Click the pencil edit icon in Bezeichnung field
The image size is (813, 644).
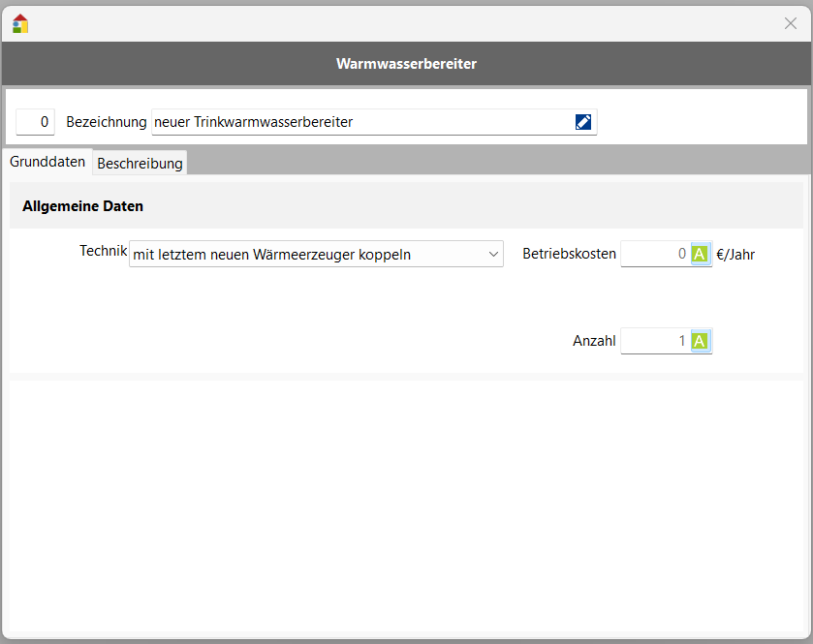click(x=582, y=122)
